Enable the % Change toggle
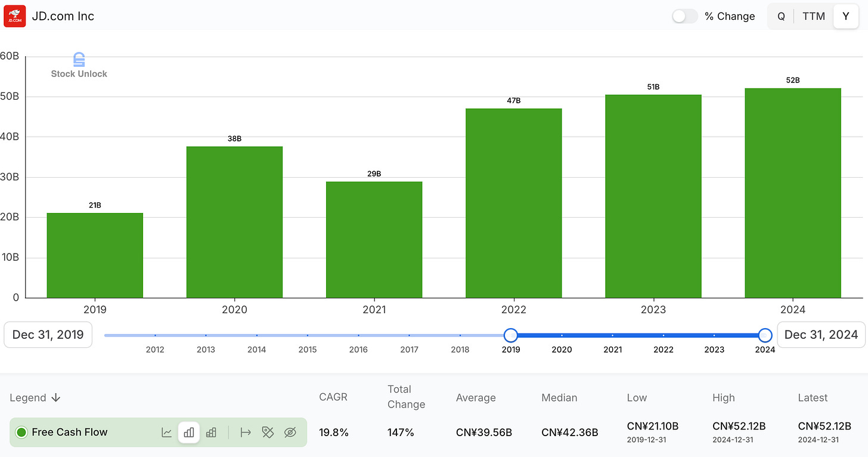Viewport: 868px width, 457px height. coord(684,16)
